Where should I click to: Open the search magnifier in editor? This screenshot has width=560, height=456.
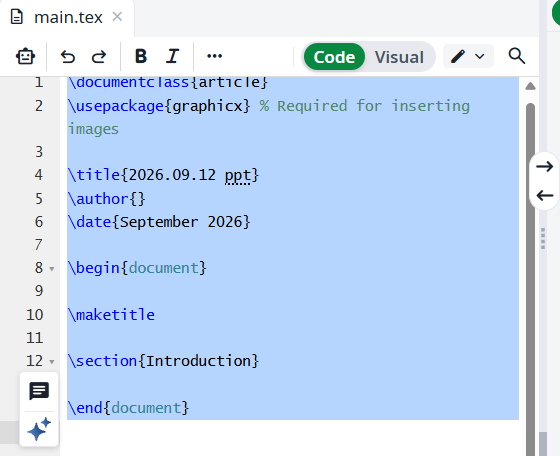point(516,56)
